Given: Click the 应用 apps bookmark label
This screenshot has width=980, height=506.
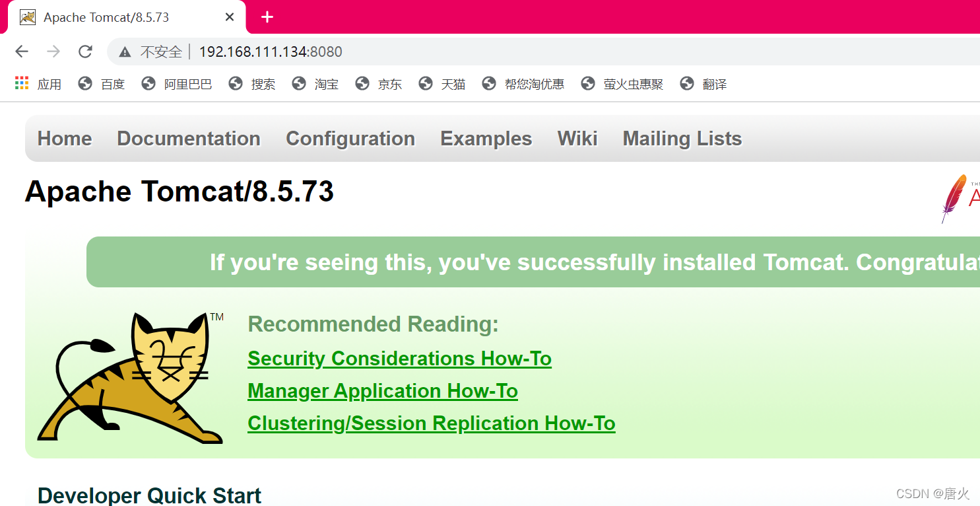Looking at the screenshot, I should click(x=49, y=84).
